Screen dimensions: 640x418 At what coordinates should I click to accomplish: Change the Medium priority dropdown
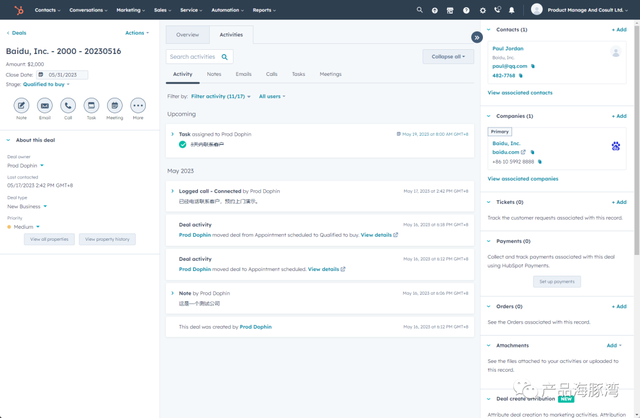(24, 227)
